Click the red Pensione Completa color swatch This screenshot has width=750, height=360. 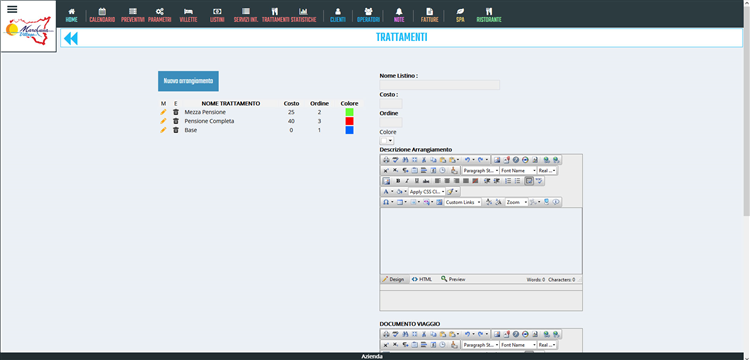pos(349,121)
